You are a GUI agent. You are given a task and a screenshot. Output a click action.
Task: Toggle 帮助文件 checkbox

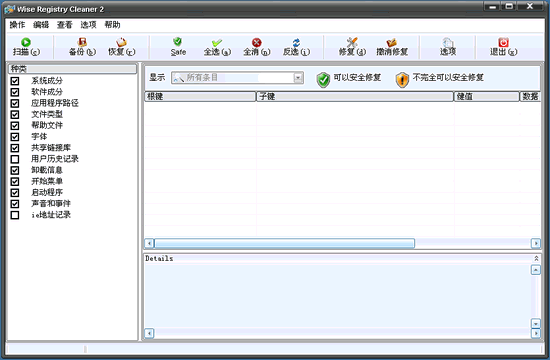[15, 126]
